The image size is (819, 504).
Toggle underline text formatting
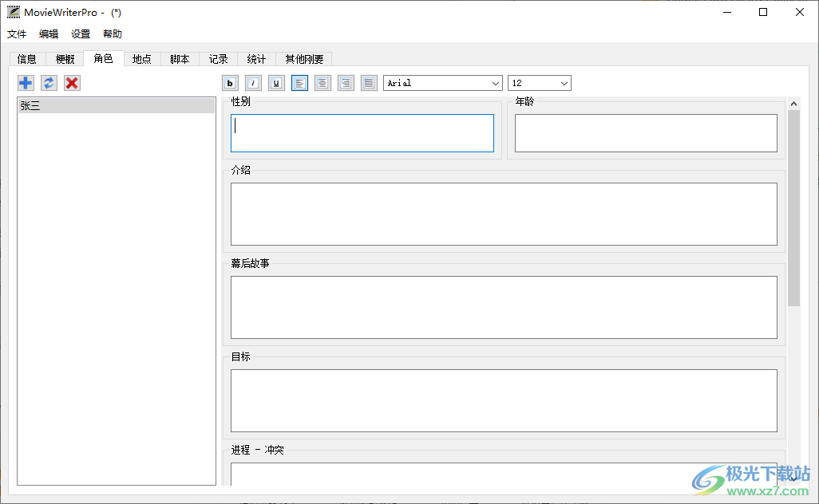(276, 83)
